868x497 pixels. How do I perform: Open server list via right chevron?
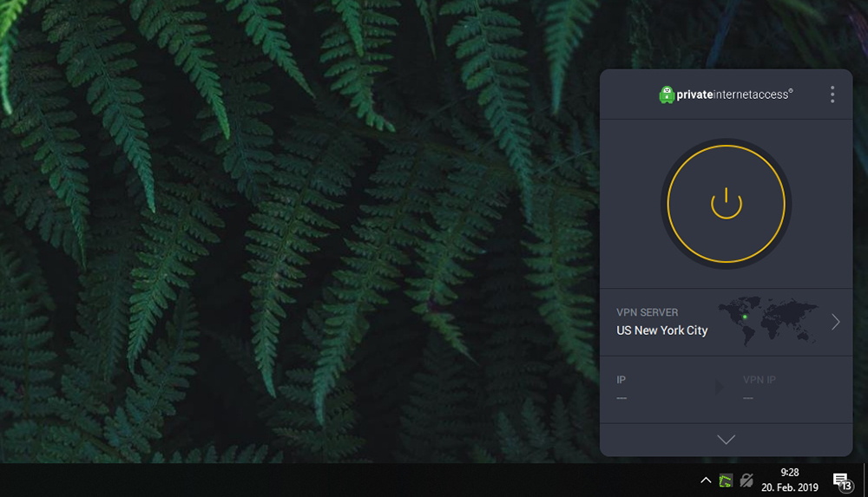click(x=835, y=322)
